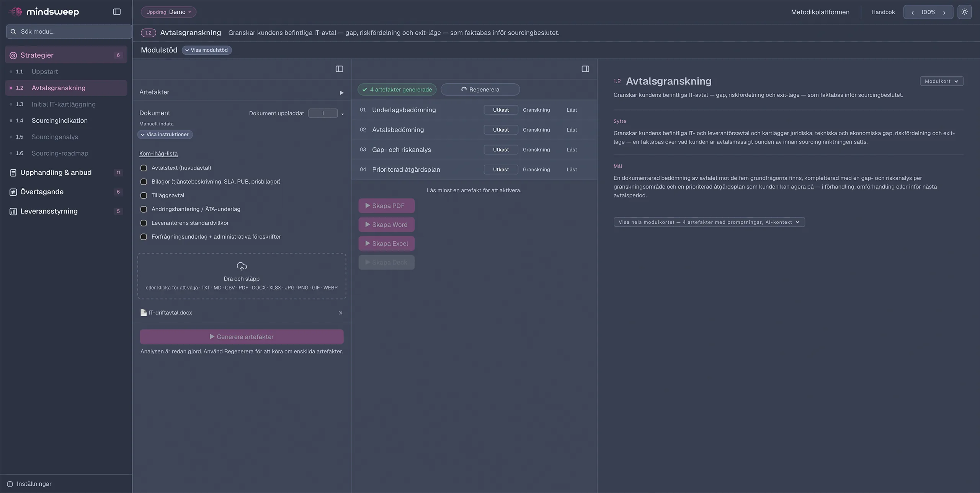The image size is (980, 493).
Task: Open module 1.5 Sourcinganalys
Action: (66, 137)
